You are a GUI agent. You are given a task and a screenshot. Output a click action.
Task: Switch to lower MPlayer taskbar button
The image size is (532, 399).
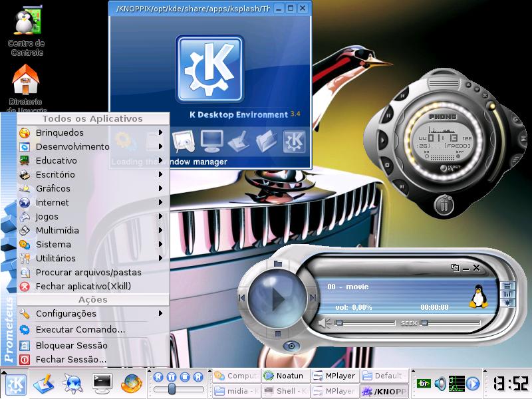coord(335,391)
